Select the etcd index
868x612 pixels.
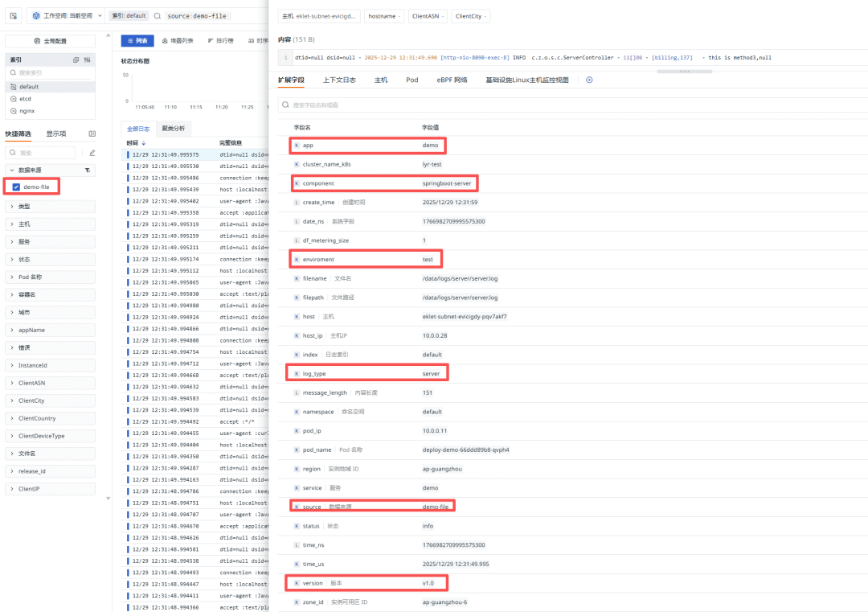point(51,99)
